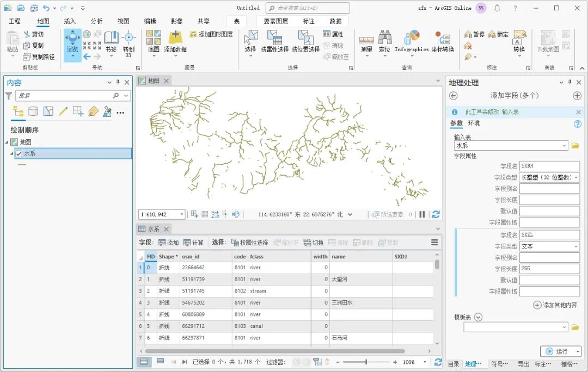
Task: Click the 字段长度 field showing 255
Action: (550, 268)
